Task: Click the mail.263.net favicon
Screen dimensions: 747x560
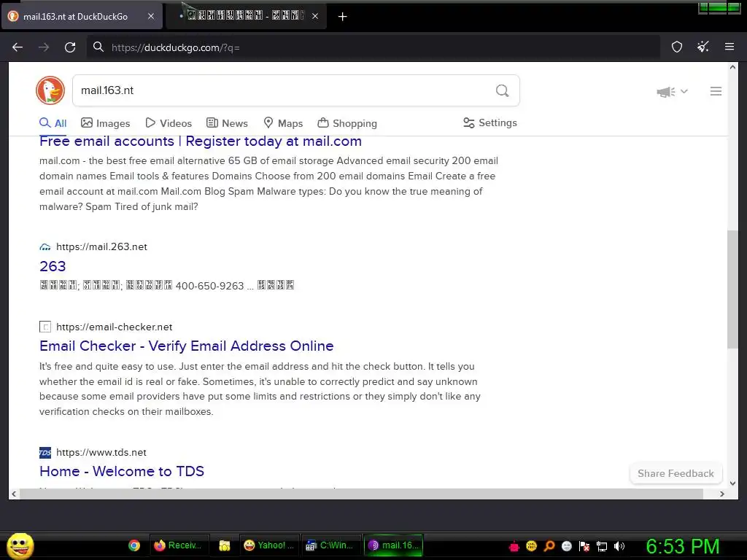Action: (x=45, y=246)
